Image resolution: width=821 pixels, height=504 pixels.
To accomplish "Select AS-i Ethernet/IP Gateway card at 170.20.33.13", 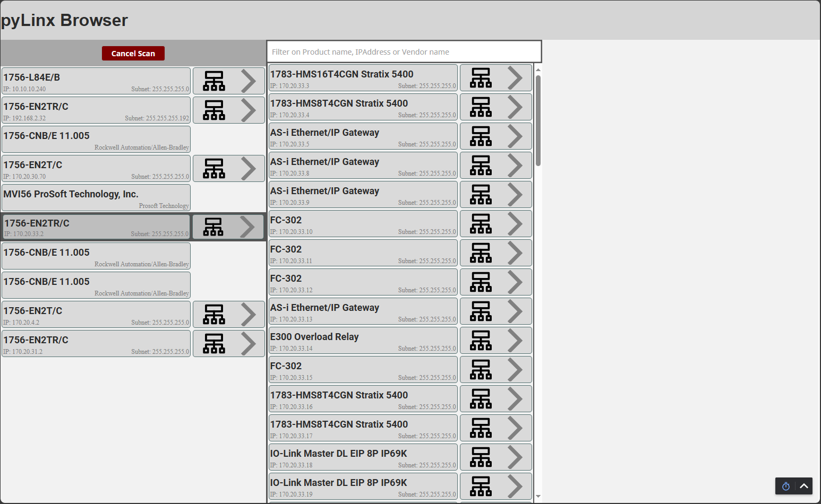I will (x=363, y=311).
